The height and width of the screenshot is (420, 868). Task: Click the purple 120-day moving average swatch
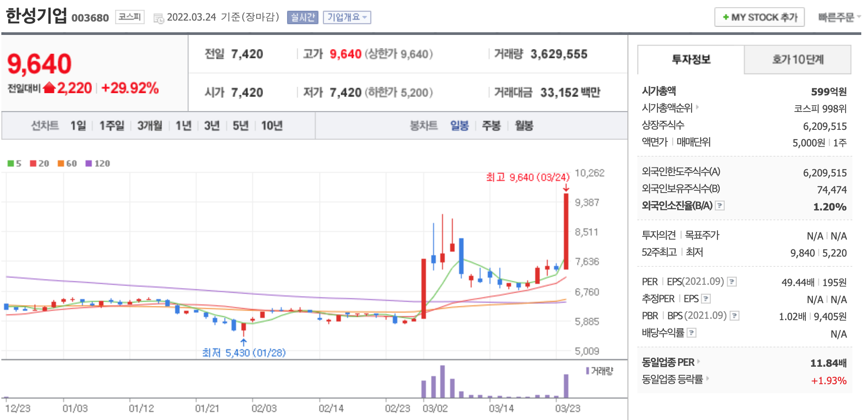(89, 163)
